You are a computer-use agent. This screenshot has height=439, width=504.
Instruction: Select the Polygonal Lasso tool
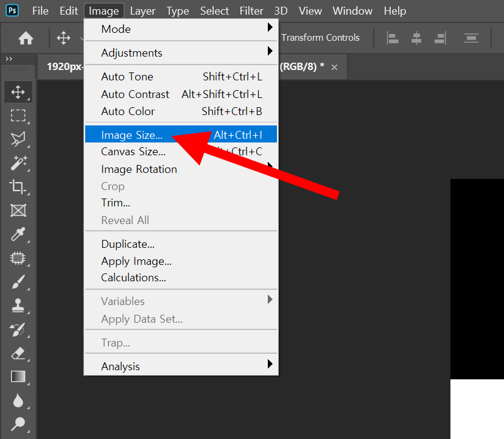pos(18,139)
